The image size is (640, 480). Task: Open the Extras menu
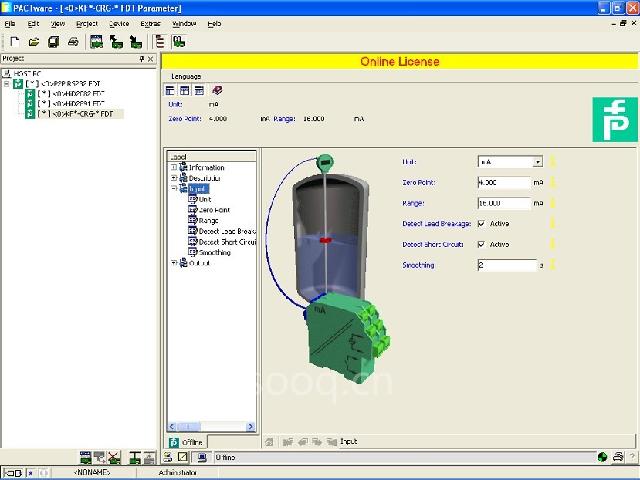150,22
